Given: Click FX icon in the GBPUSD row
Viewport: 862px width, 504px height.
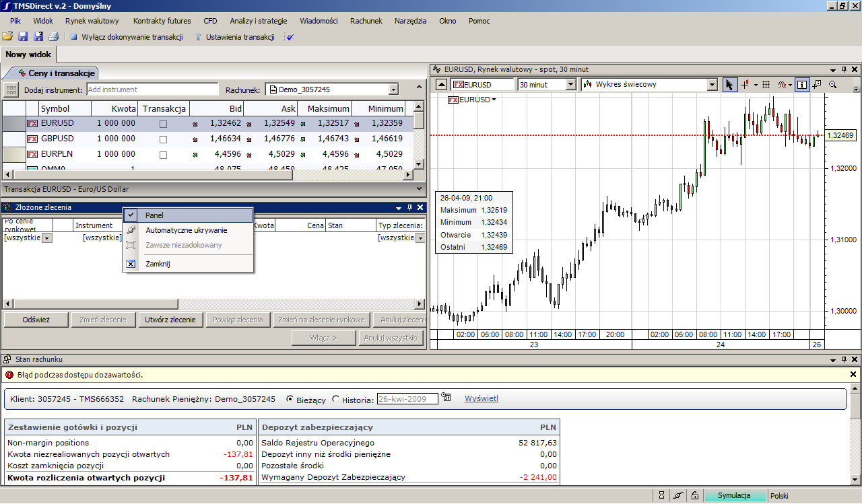Looking at the screenshot, I should 32,139.
